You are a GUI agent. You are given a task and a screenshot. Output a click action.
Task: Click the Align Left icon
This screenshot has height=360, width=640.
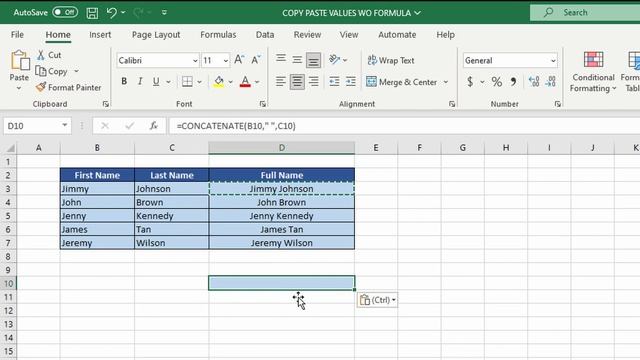coord(281,82)
